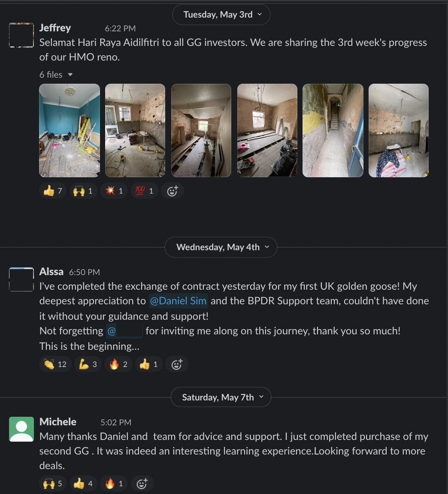Screen dimensions: 448x494
Task: Open the Wednesday, May 4th date dropdown
Action: (x=221, y=247)
